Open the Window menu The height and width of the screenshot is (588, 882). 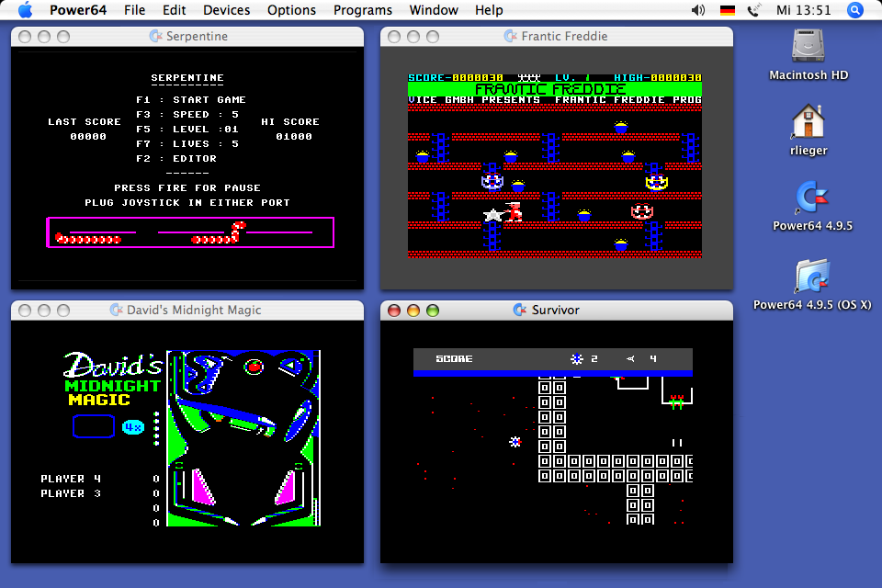tap(434, 10)
